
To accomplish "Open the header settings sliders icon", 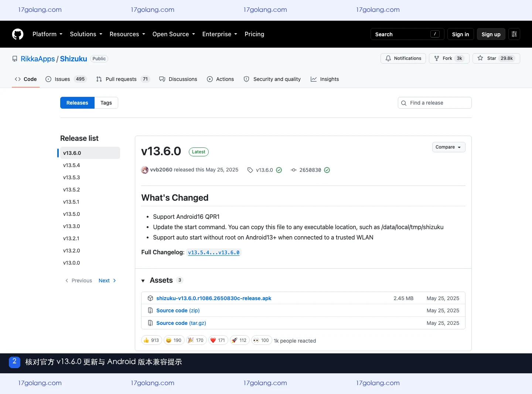I will (x=514, y=34).
